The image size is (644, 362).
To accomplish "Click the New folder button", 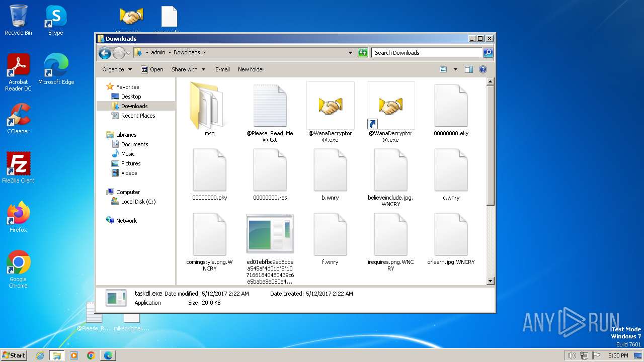I will (x=251, y=69).
